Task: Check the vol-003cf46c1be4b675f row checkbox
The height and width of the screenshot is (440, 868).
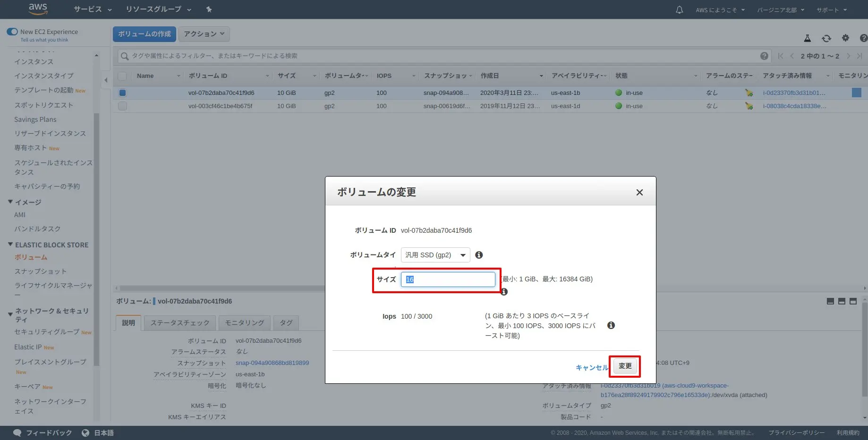Action: click(122, 106)
